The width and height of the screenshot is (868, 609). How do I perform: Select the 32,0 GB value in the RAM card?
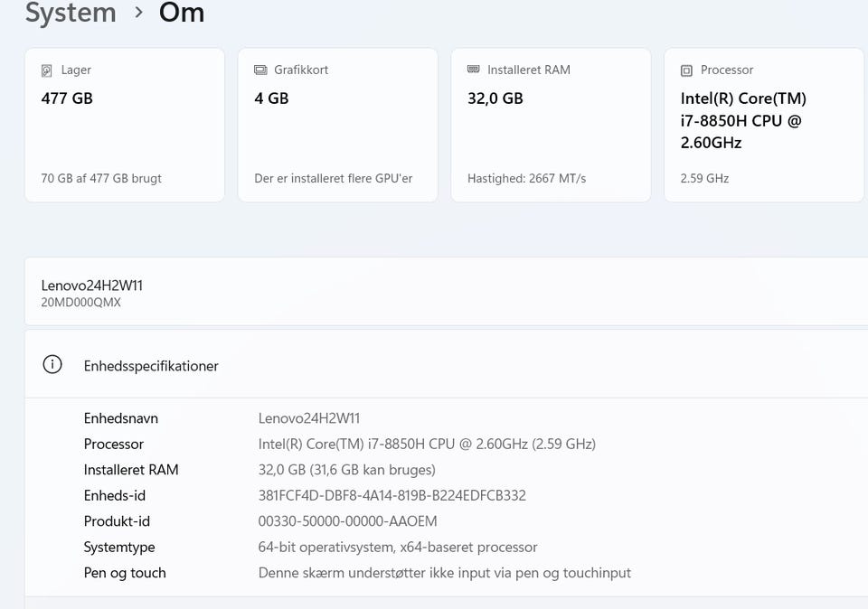(x=495, y=98)
